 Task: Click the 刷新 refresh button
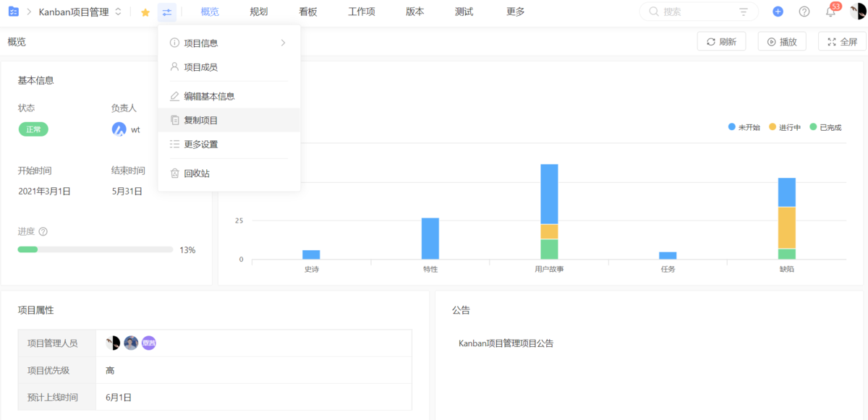(x=721, y=41)
